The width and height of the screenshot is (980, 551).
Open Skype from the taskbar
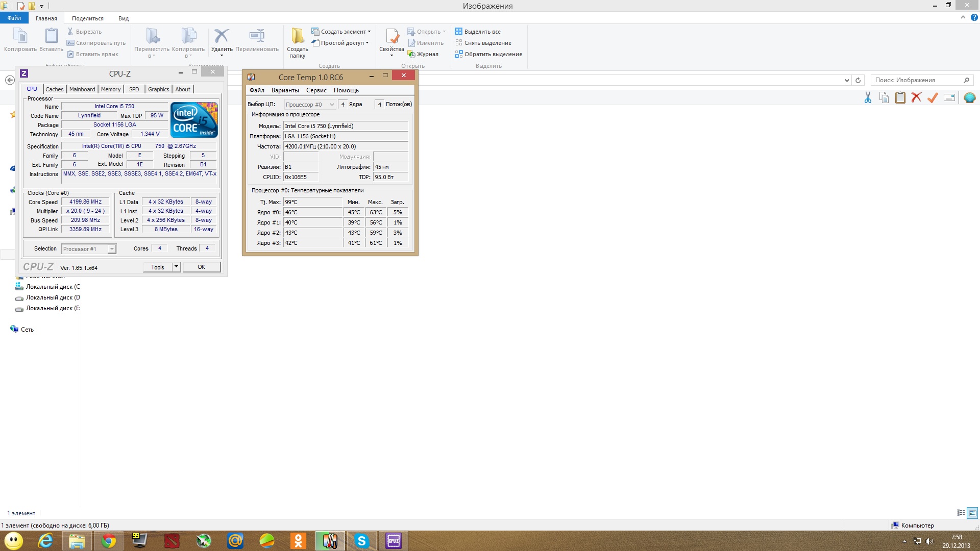coord(361,541)
